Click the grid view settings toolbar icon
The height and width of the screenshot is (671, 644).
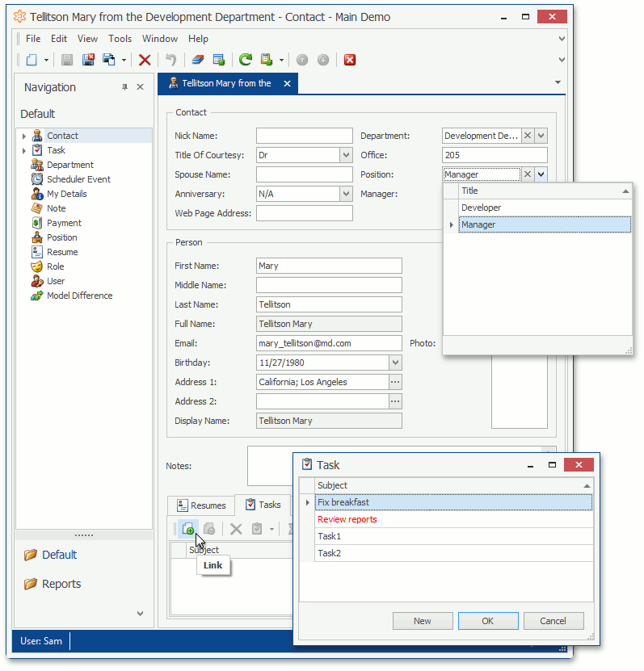click(x=219, y=60)
